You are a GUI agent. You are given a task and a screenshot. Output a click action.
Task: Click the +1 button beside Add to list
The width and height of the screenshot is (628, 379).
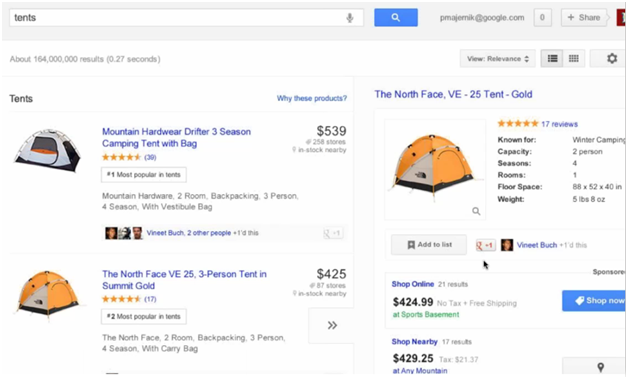485,245
